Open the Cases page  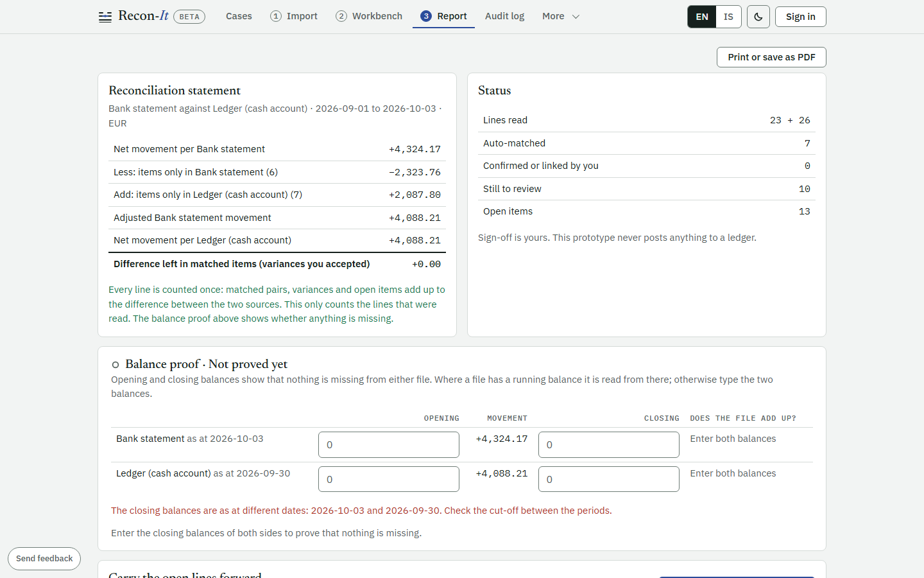click(x=239, y=16)
